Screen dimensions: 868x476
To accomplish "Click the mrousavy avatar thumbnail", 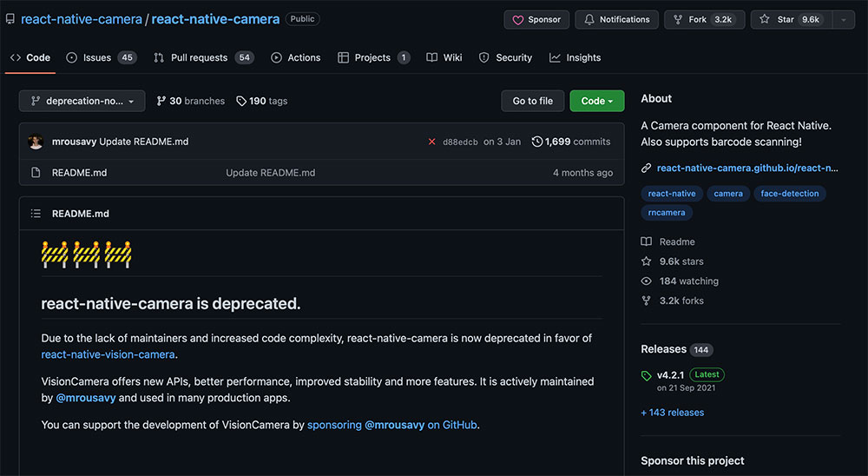I will [x=36, y=142].
